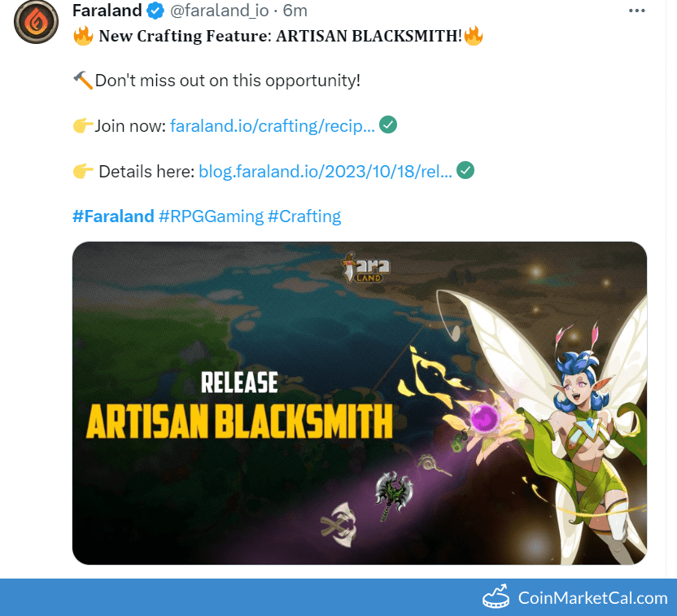The height and width of the screenshot is (616, 677).
Task: Click the pointing hand emoji before Join now
Action: tap(83, 125)
